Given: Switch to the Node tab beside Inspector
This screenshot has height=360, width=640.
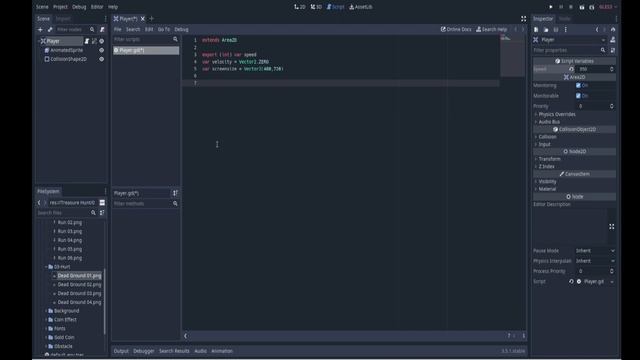Looking at the screenshot, I should click(x=564, y=19).
